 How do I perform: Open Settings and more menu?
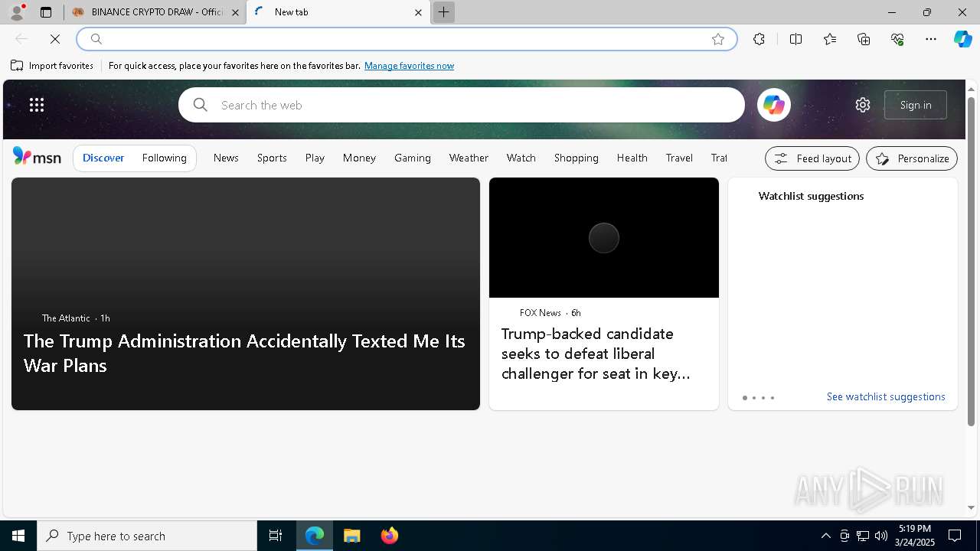click(x=931, y=39)
